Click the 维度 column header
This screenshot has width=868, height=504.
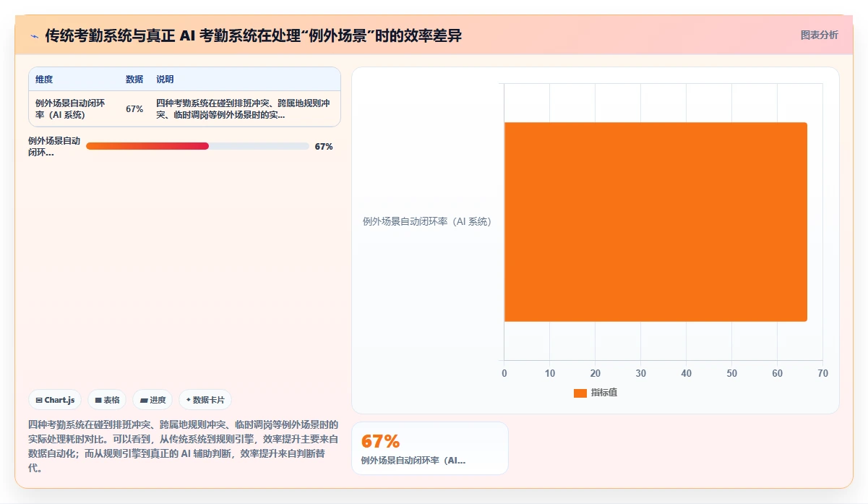pos(44,80)
